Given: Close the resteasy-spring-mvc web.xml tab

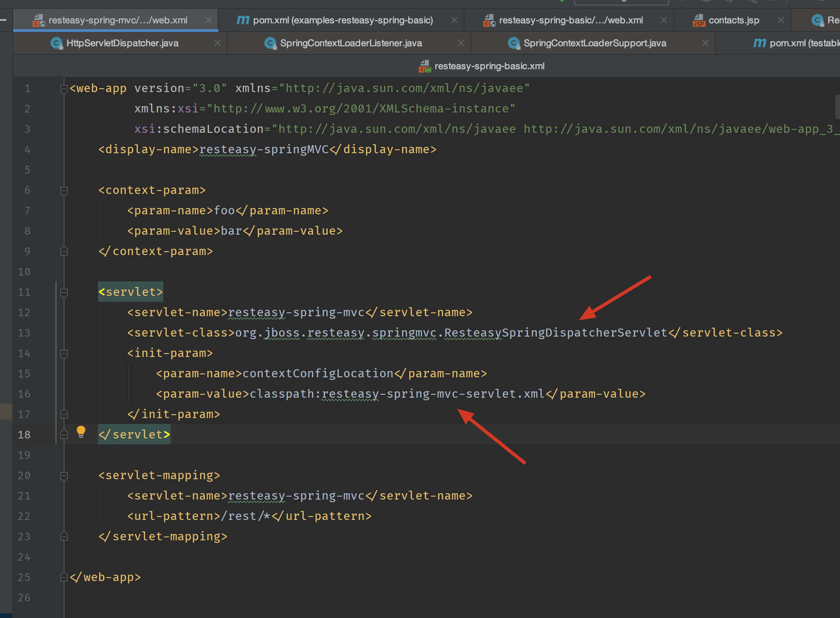Looking at the screenshot, I should (x=208, y=20).
